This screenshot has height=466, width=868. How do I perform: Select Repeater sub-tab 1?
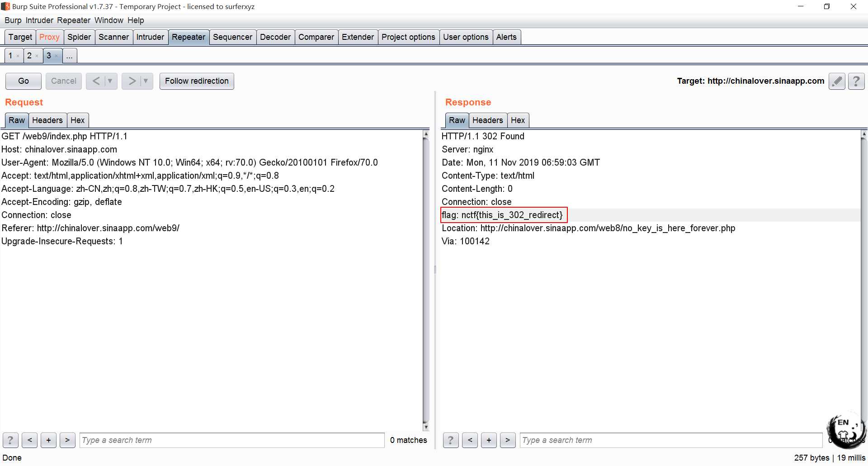[x=10, y=56]
